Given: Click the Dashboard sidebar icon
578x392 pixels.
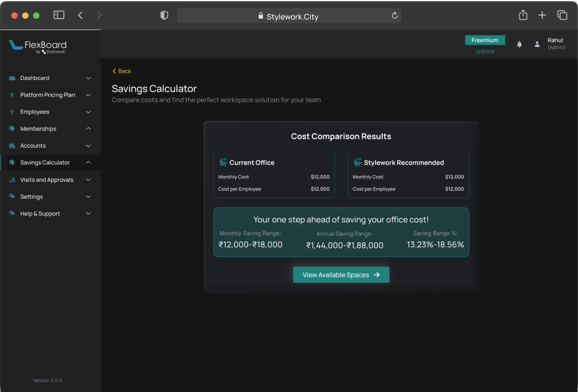Looking at the screenshot, I should coord(12,78).
